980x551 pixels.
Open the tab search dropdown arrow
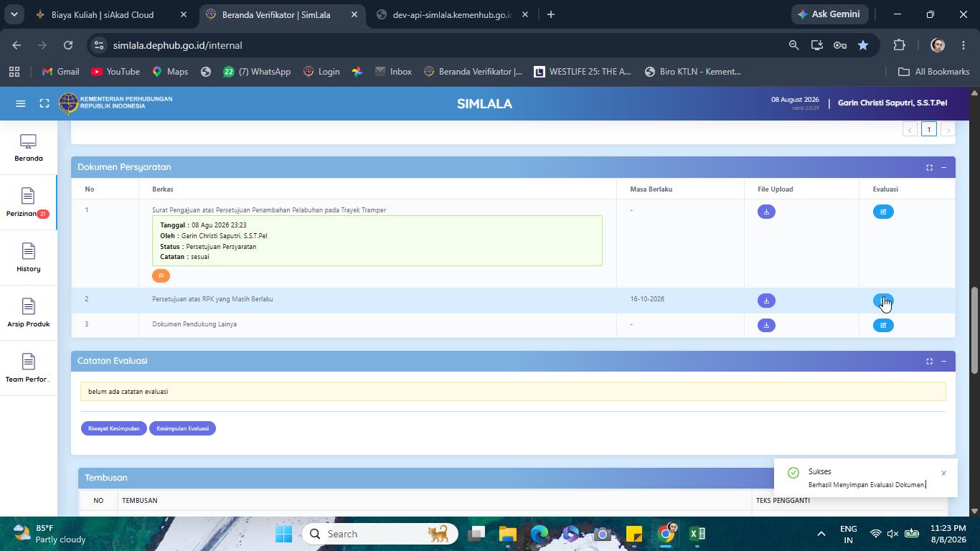(x=14, y=14)
